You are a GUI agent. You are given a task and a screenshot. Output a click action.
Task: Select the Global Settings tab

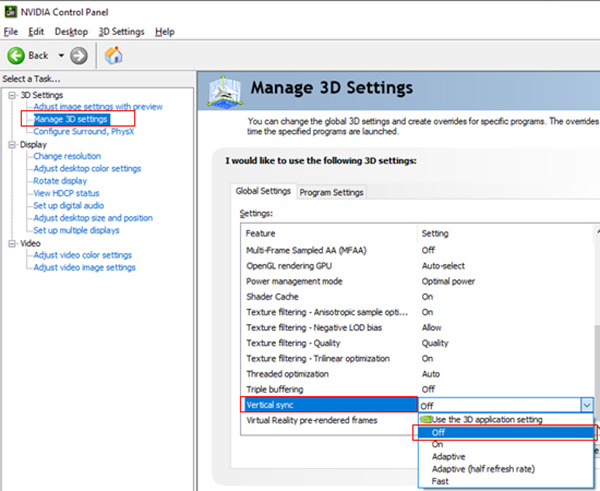(263, 191)
